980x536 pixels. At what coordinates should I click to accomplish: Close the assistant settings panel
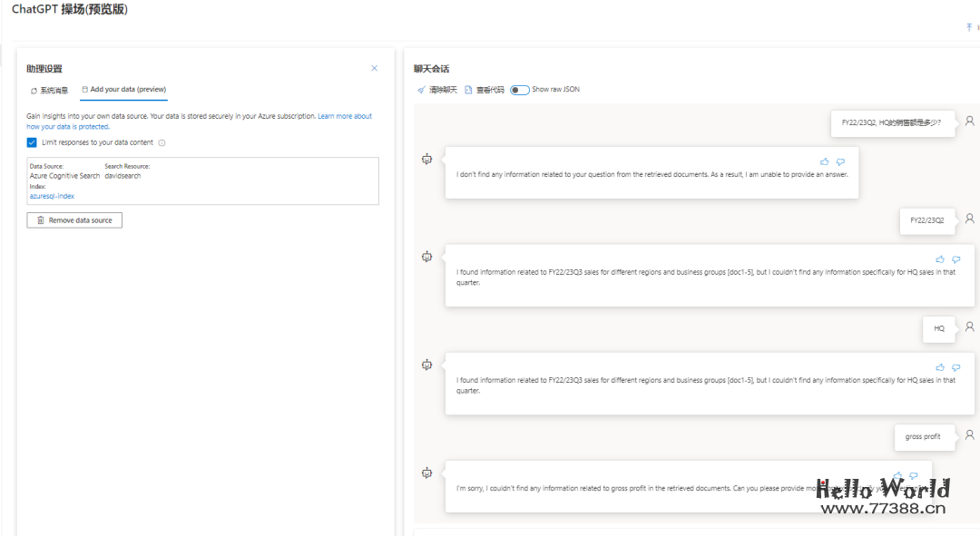point(375,68)
